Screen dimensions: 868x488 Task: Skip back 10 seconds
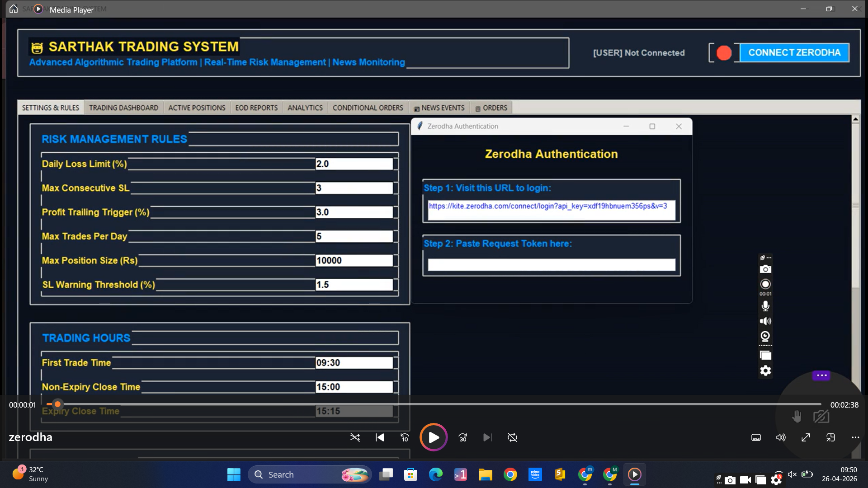(405, 437)
